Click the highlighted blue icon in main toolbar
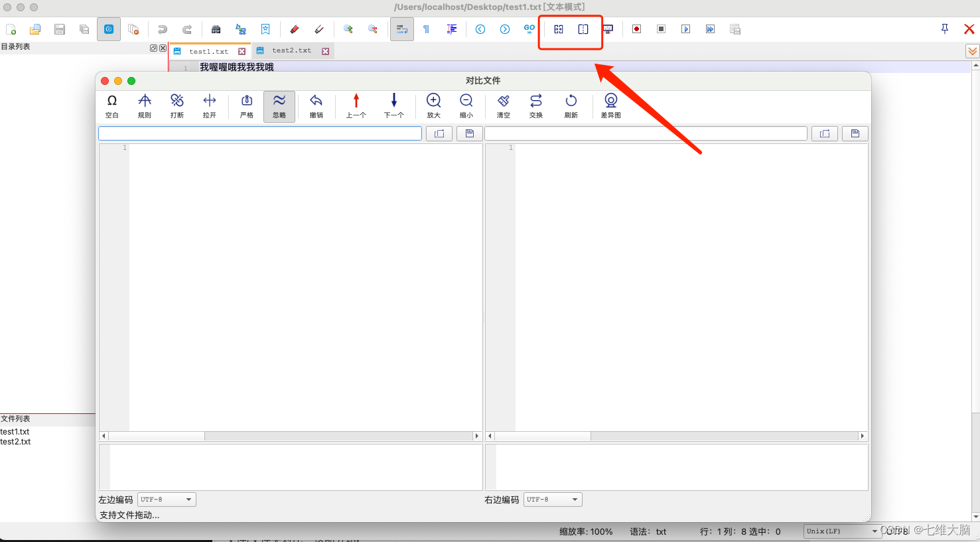Image resolution: width=980 pixels, height=542 pixels. pos(109,29)
